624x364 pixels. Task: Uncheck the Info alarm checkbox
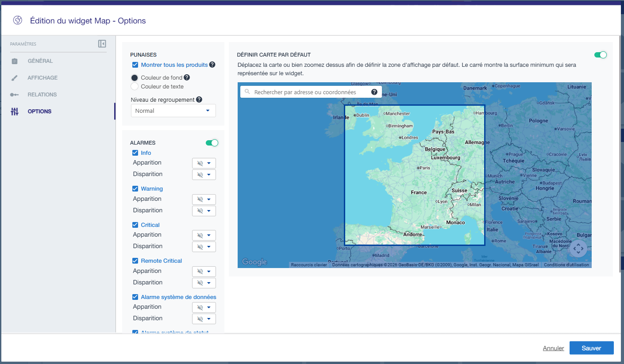(135, 153)
